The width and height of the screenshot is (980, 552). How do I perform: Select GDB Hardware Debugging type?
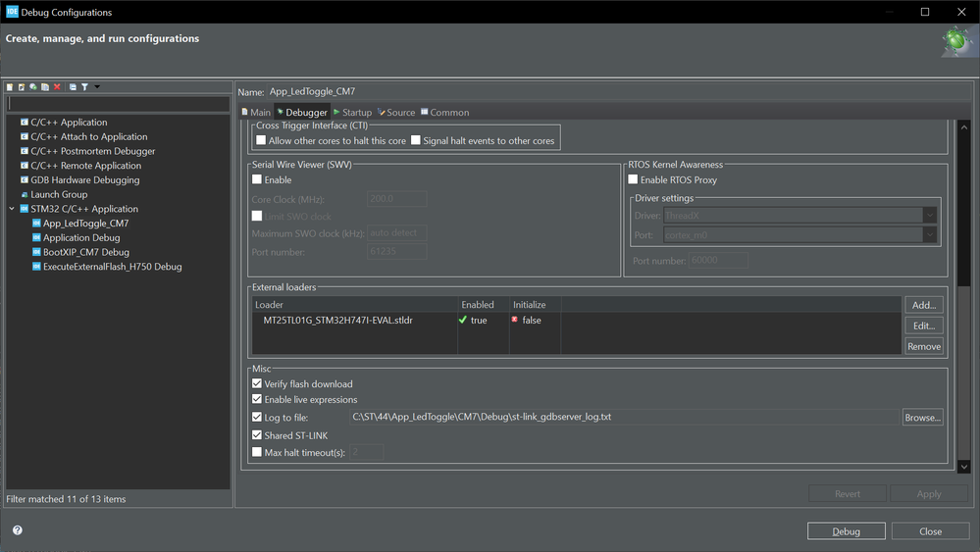pos(85,179)
